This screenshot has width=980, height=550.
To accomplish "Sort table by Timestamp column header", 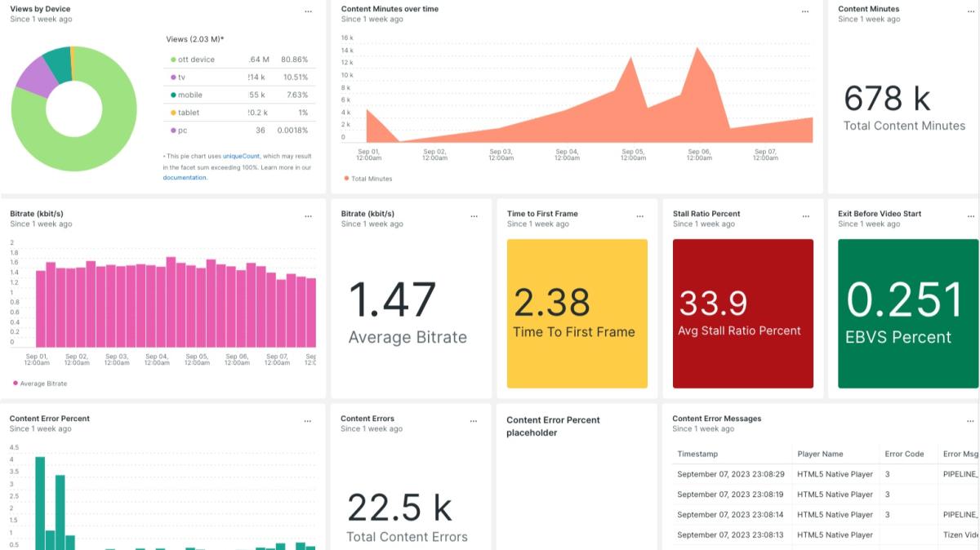I will click(697, 454).
